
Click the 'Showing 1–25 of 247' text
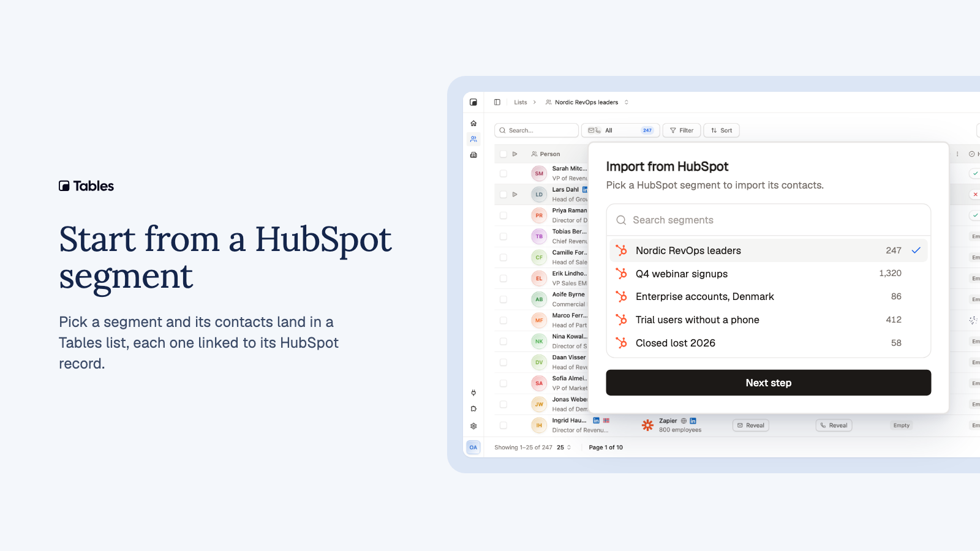(x=523, y=448)
